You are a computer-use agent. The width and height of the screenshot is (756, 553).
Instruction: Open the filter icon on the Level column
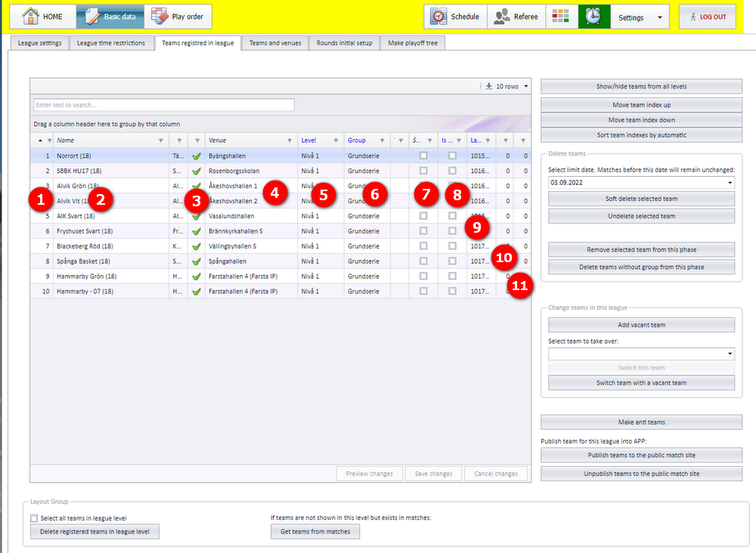pos(336,141)
